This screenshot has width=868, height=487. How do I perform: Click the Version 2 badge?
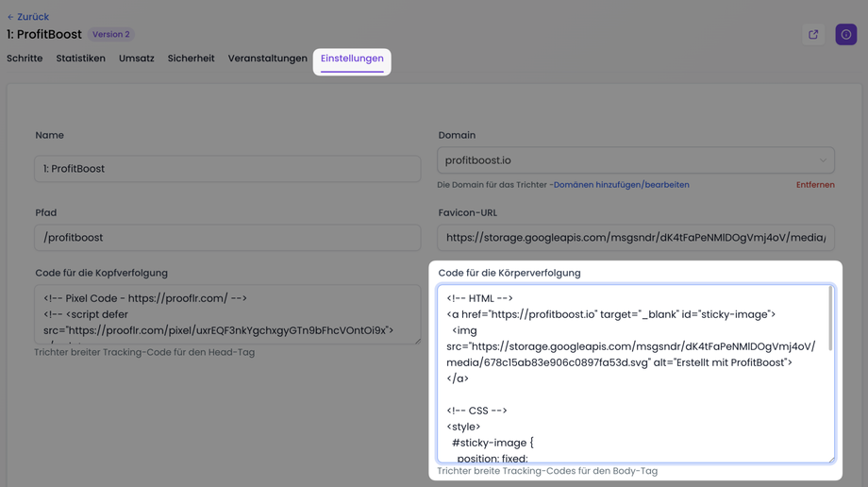(x=110, y=35)
